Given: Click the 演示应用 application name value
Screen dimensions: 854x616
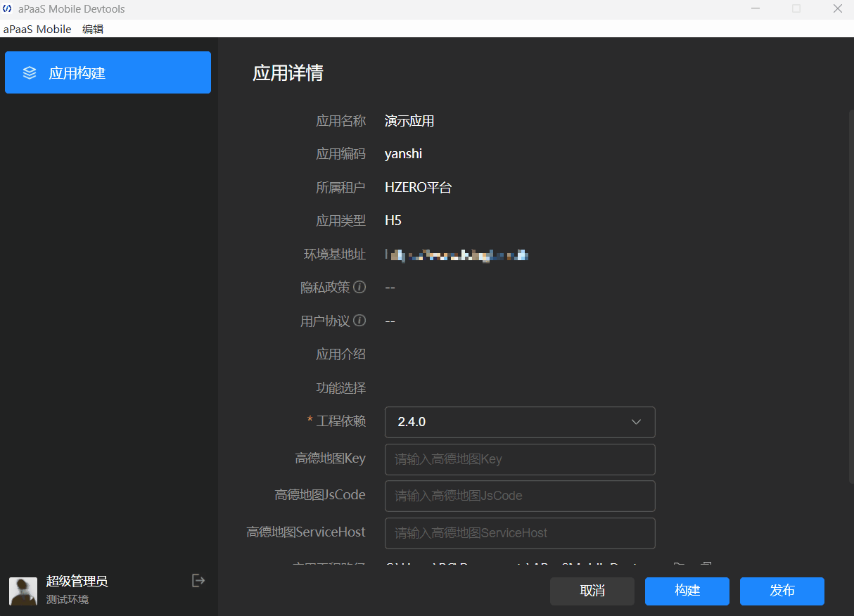Looking at the screenshot, I should tap(409, 121).
